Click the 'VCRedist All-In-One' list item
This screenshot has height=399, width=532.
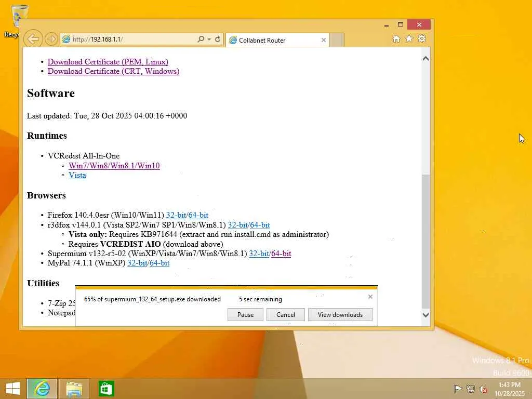tap(84, 156)
